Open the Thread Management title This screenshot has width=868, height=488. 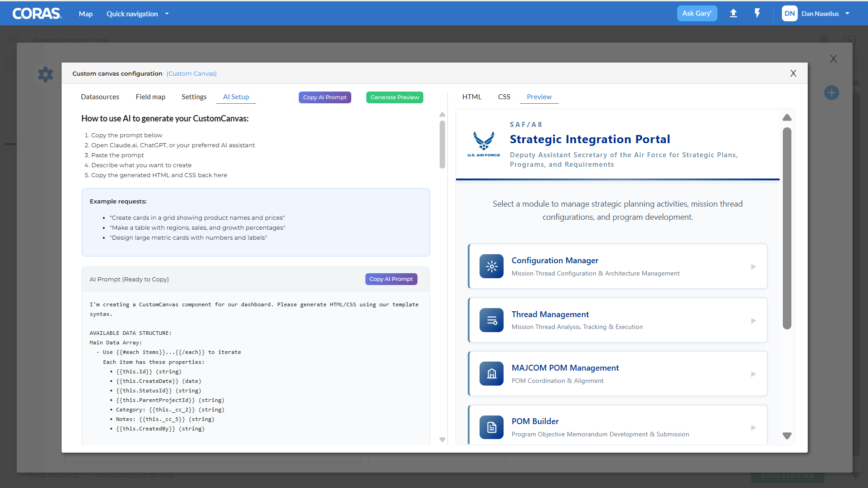tap(550, 314)
